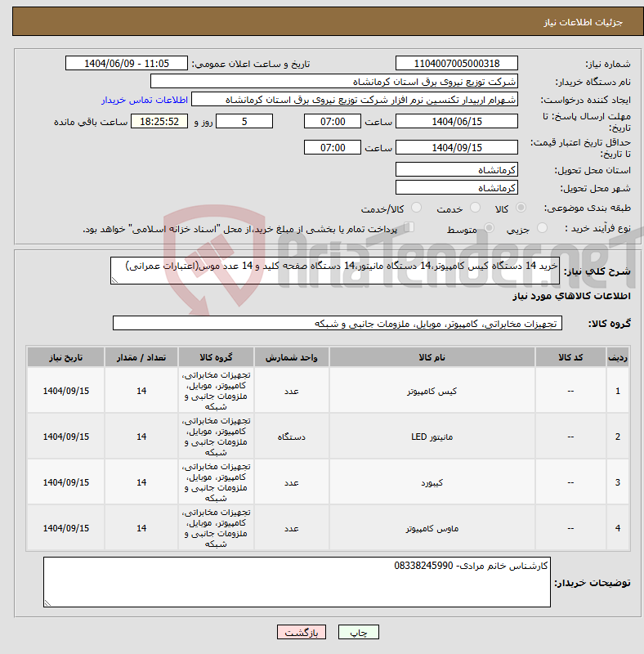The width and height of the screenshot is (644, 654).
Task: Click the response deadline time 07:00 field
Action: 333,121
